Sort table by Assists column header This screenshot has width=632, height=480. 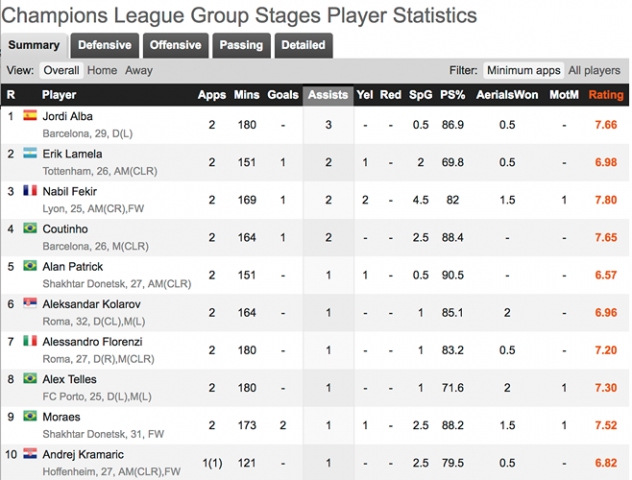[328, 95]
